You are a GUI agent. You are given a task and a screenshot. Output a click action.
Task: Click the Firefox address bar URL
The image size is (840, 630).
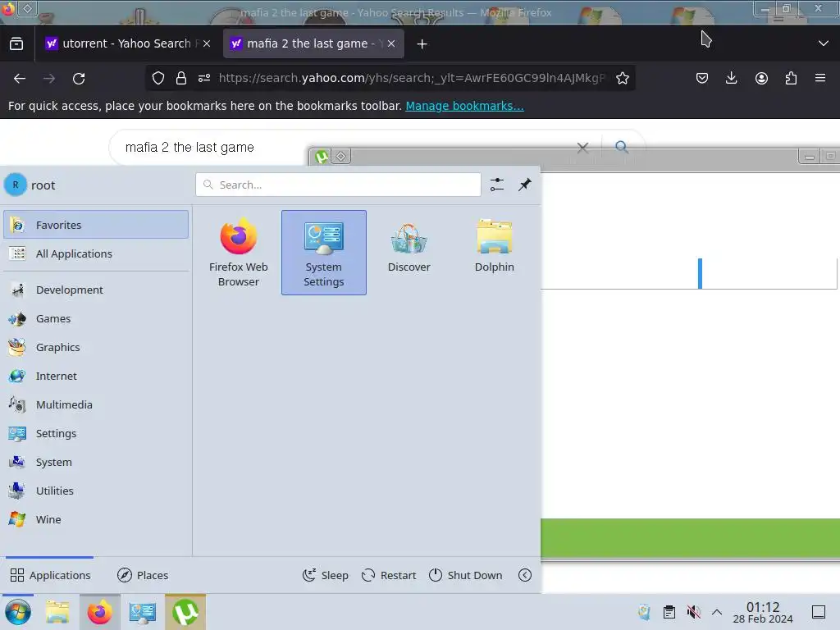(412, 78)
